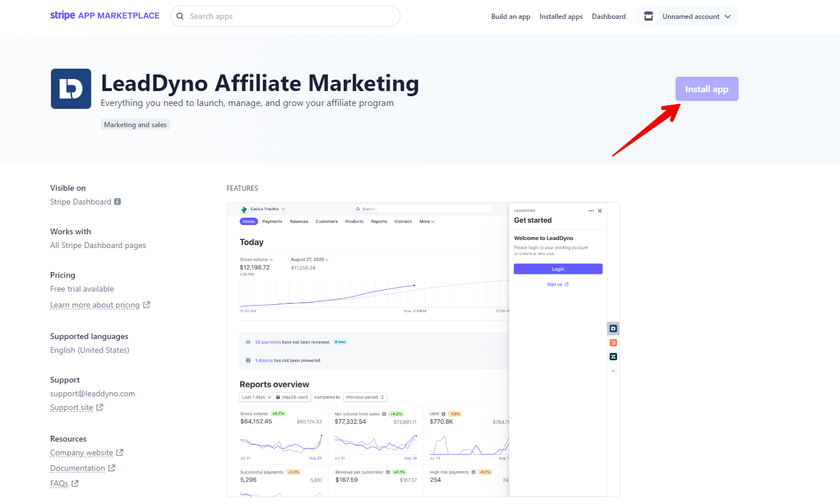Open the Support site link
The height and width of the screenshot is (504, 840).
coord(72,407)
